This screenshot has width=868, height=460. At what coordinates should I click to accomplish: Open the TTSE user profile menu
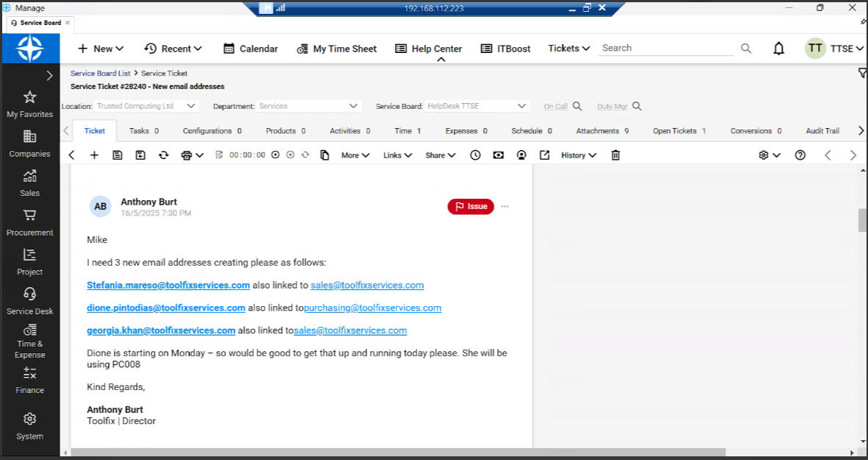click(834, 49)
